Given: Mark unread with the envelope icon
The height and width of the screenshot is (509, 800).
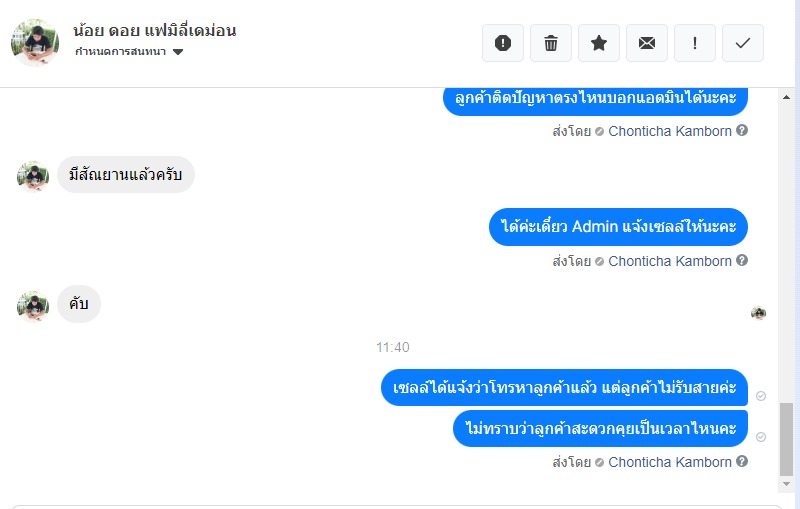Looking at the screenshot, I should click(x=647, y=43).
